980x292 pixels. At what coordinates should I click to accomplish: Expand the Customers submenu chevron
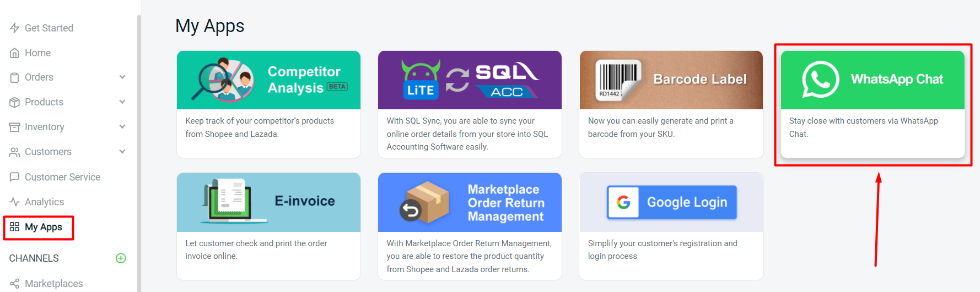(122, 152)
